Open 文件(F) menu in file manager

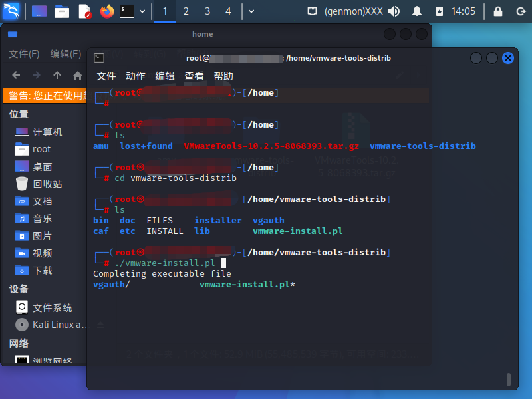click(x=24, y=54)
